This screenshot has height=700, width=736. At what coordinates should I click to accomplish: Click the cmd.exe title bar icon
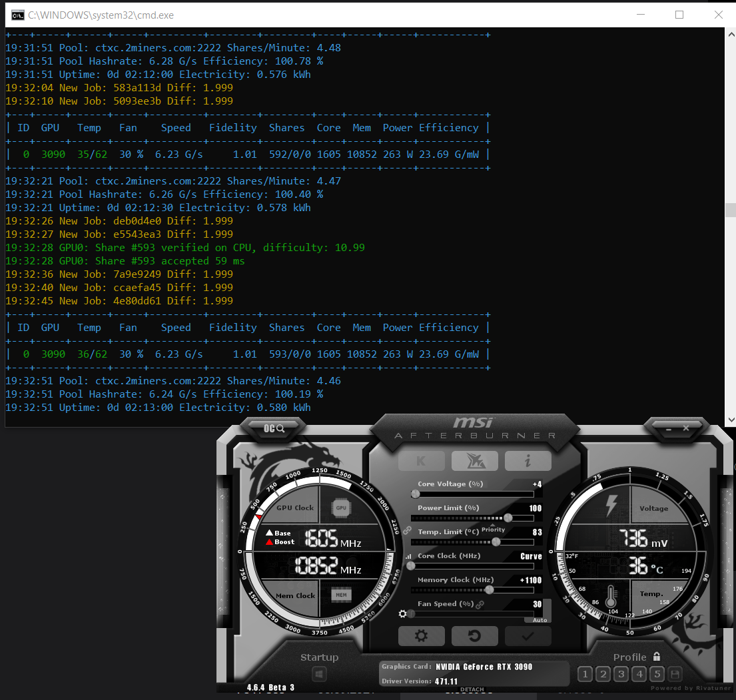[18, 15]
